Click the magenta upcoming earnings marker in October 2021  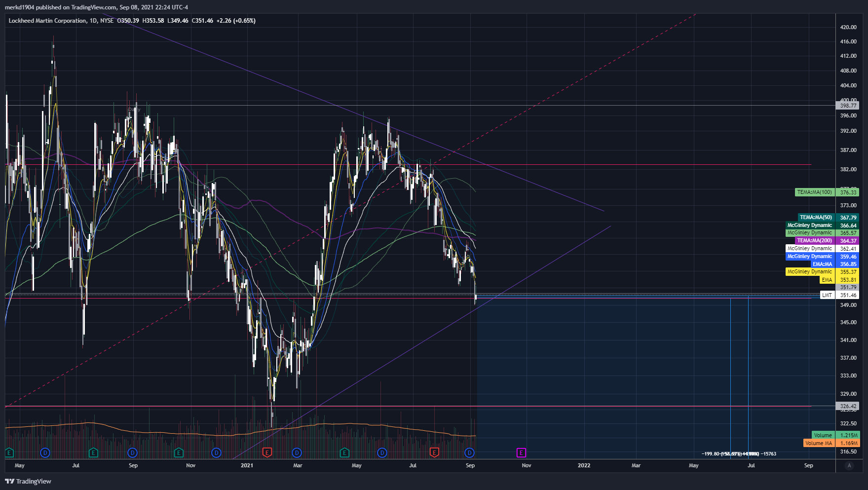521,452
